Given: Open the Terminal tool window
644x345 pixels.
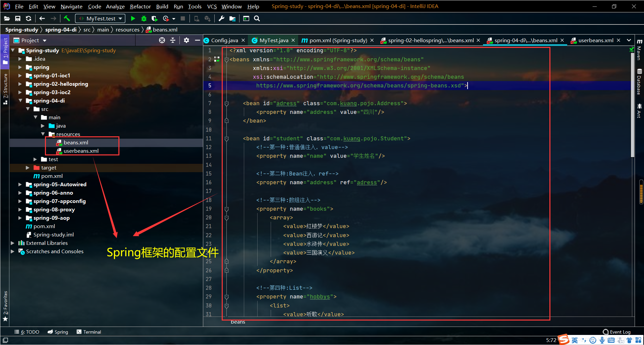Looking at the screenshot, I should 89,332.
